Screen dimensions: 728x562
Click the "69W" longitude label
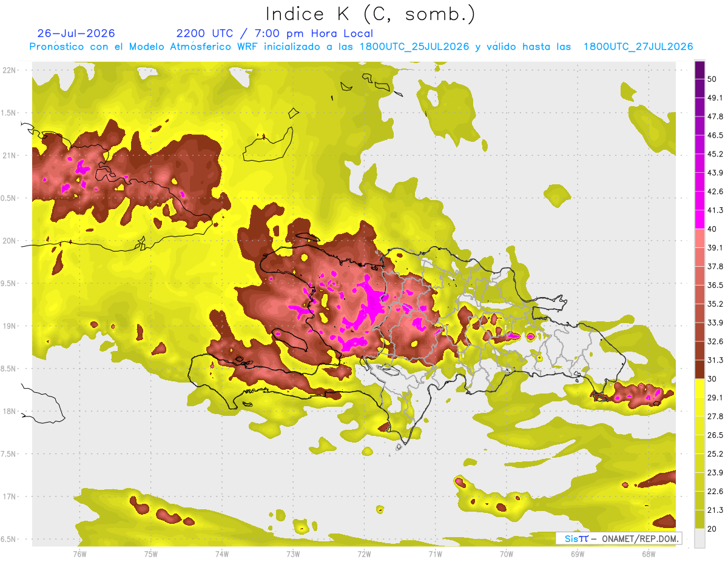pos(578,554)
